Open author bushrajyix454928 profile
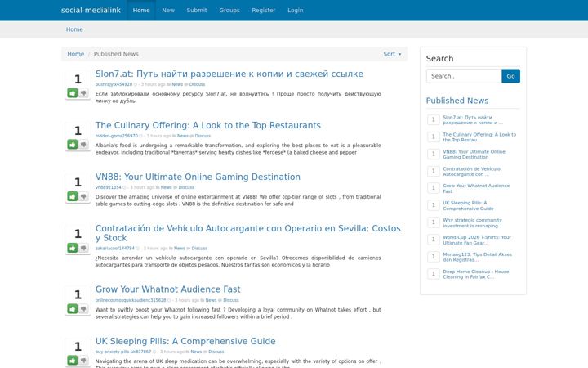 [x=114, y=84]
